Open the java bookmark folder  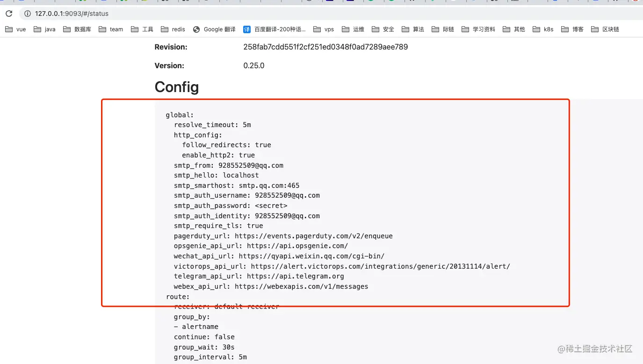point(44,29)
